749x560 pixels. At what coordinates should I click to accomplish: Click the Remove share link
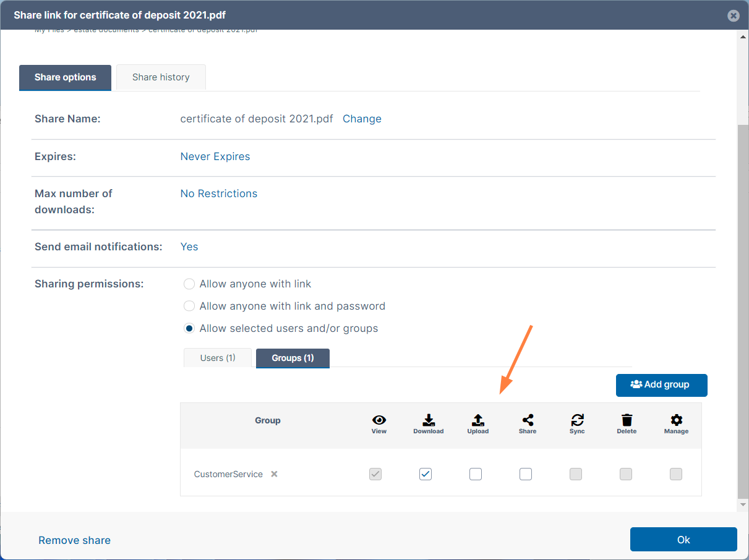74,540
